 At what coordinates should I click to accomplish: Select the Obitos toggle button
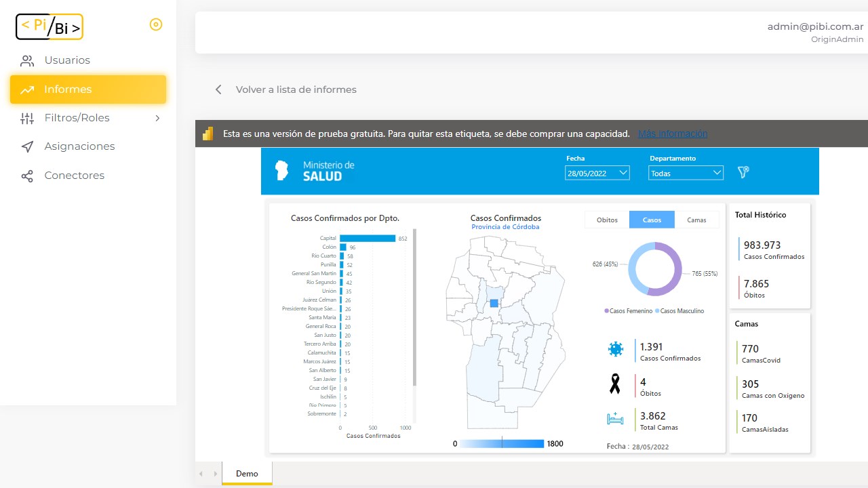pyautogui.click(x=607, y=220)
